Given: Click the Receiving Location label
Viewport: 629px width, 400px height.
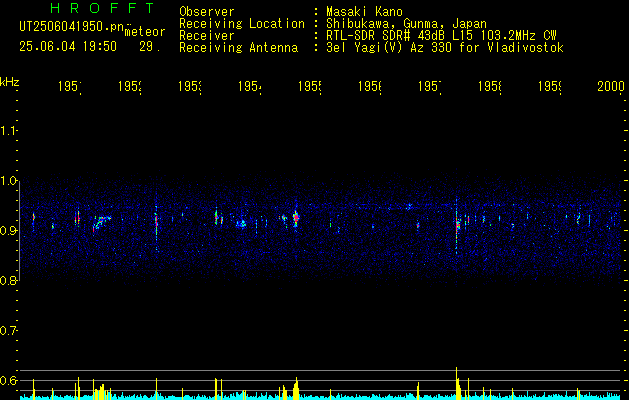Looking at the screenshot, I should pos(242,24).
